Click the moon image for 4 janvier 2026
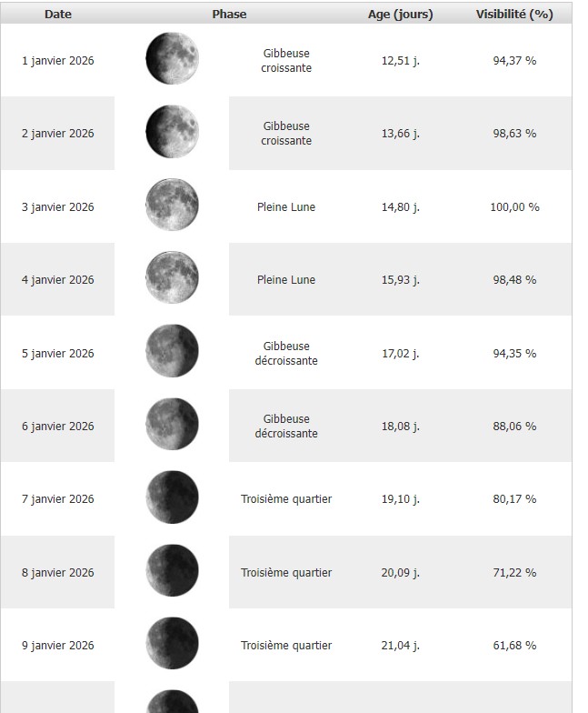The image size is (588, 713). [x=172, y=278]
